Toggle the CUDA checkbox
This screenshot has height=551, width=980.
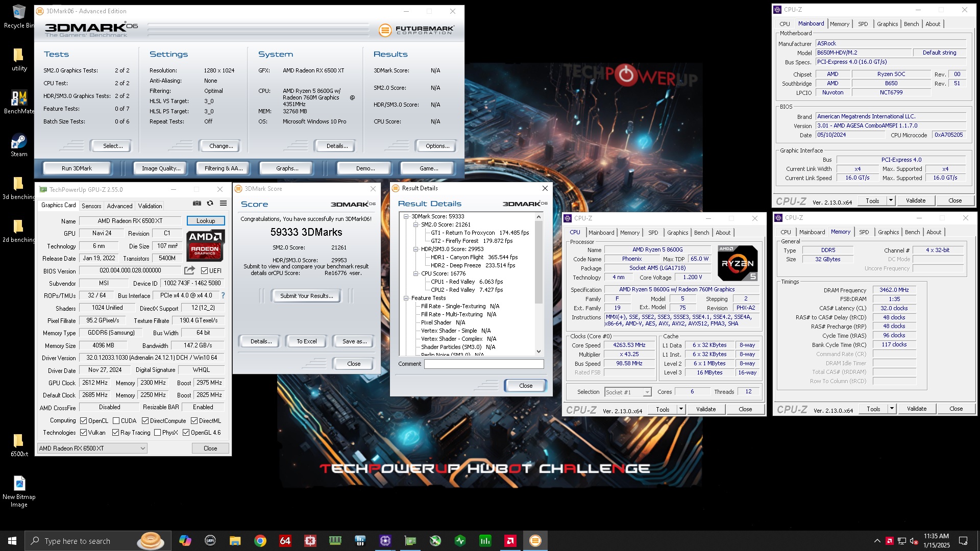pos(116,421)
